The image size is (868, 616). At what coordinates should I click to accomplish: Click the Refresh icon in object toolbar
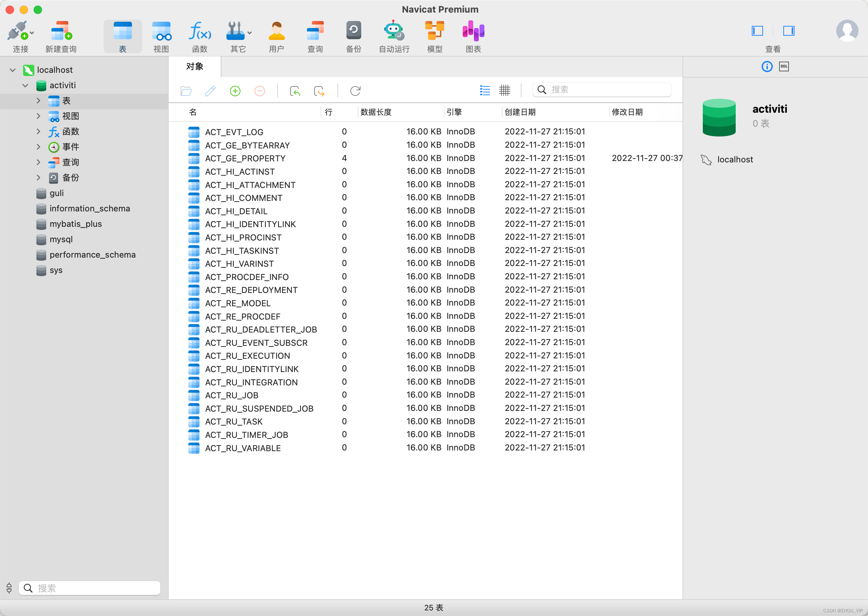point(355,91)
